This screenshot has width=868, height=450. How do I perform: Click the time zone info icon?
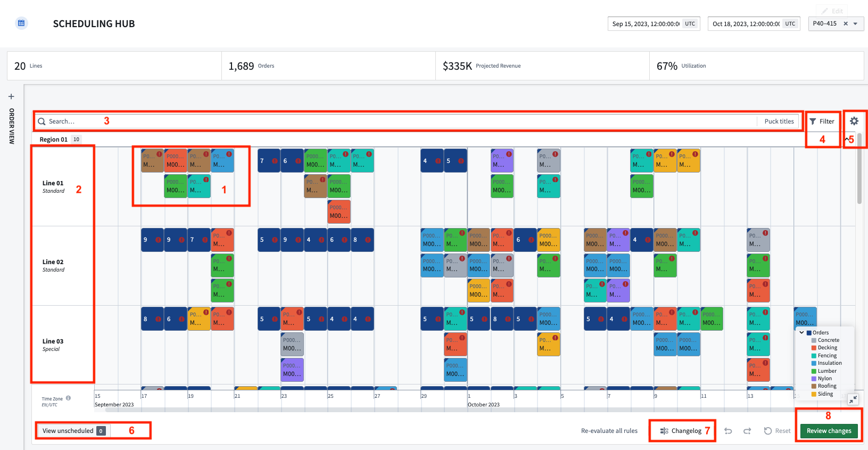68,398
